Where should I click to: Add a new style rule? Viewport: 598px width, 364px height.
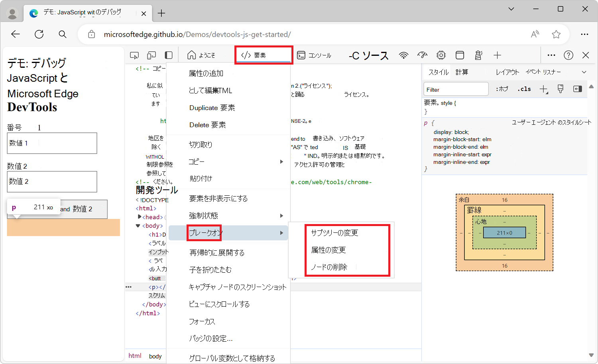point(543,89)
